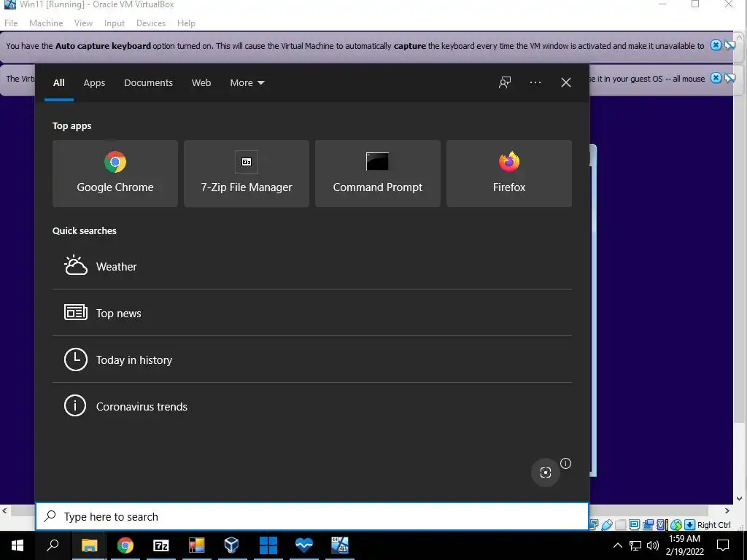747x560 pixels.
Task: Dismiss the mouse integration notification
Action: [x=716, y=78]
